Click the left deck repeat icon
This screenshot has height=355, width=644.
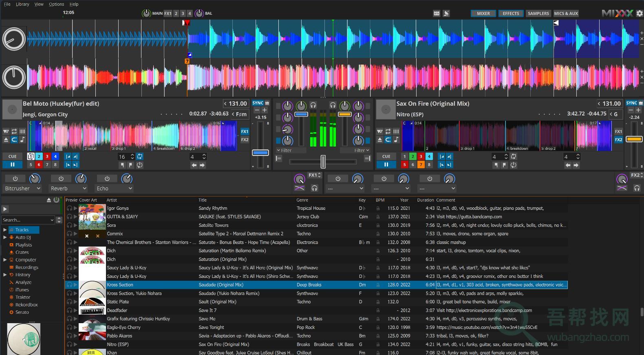(x=14, y=131)
